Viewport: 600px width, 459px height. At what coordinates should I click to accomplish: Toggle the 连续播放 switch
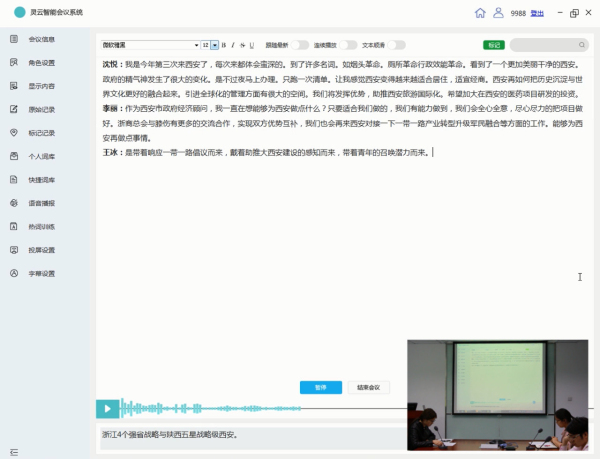coord(348,45)
